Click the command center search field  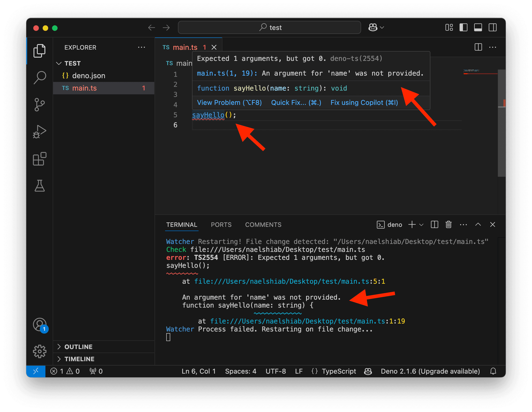point(270,27)
